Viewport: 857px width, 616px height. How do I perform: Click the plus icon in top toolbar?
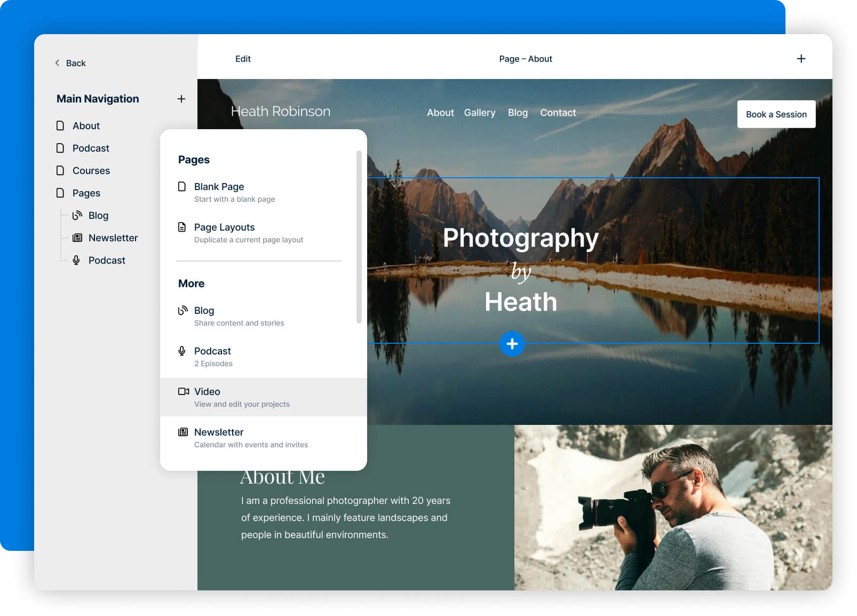[x=801, y=59]
